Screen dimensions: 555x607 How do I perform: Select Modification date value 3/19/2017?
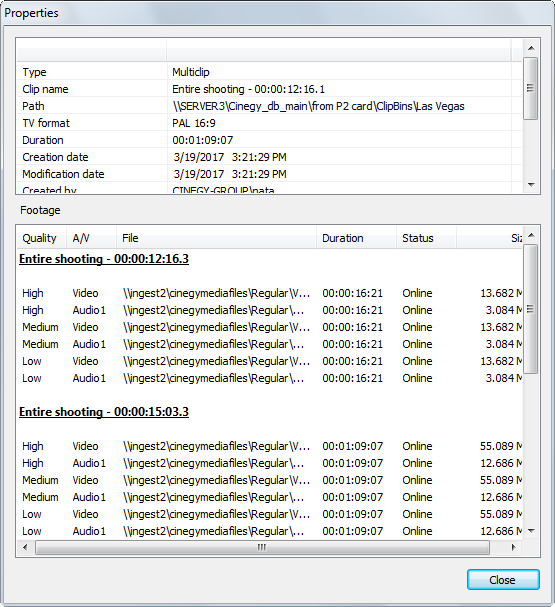point(230,174)
